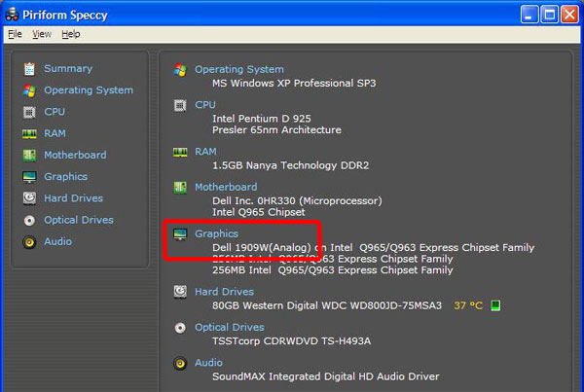584x392 pixels.
Task: Select Summary in the sidebar
Action: pyautogui.click(x=68, y=68)
